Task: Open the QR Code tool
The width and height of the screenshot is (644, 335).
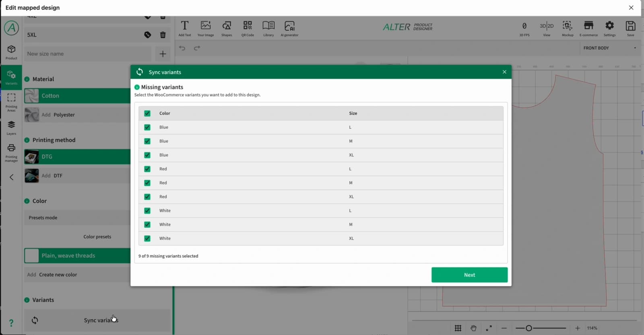Action: [x=248, y=28]
